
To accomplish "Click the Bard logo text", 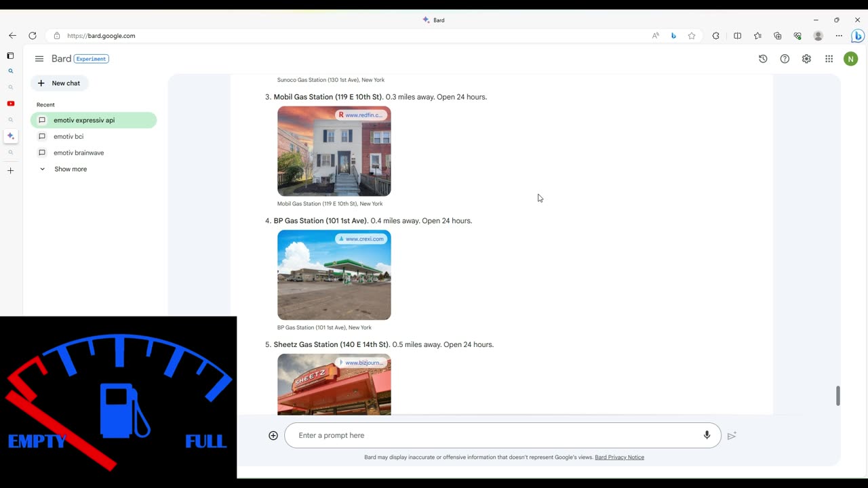I will click(61, 59).
